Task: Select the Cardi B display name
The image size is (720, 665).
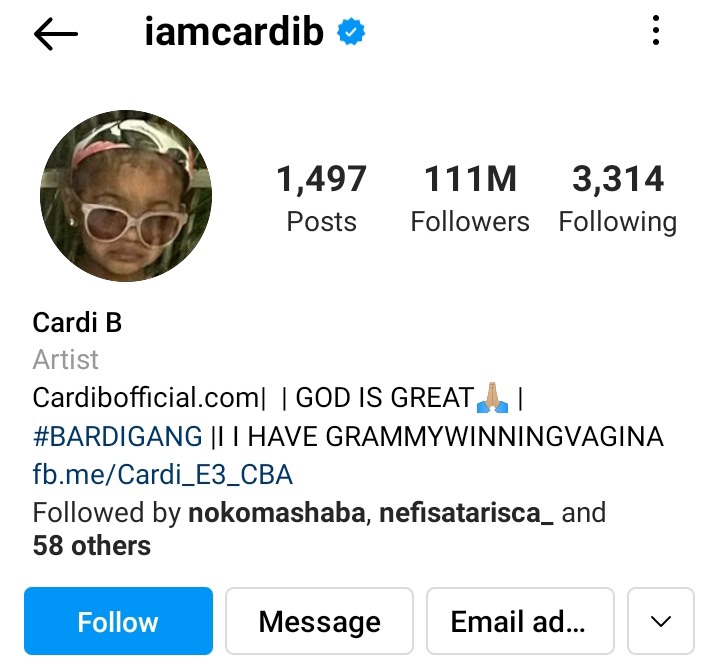Action: pos(77,322)
